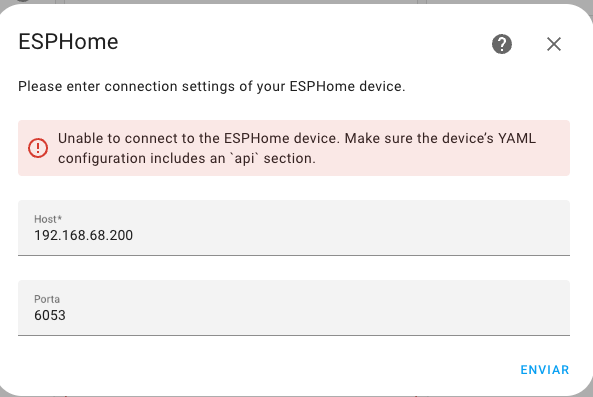
Task: Close the ESPHome dialog with the X
Action: [554, 44]
